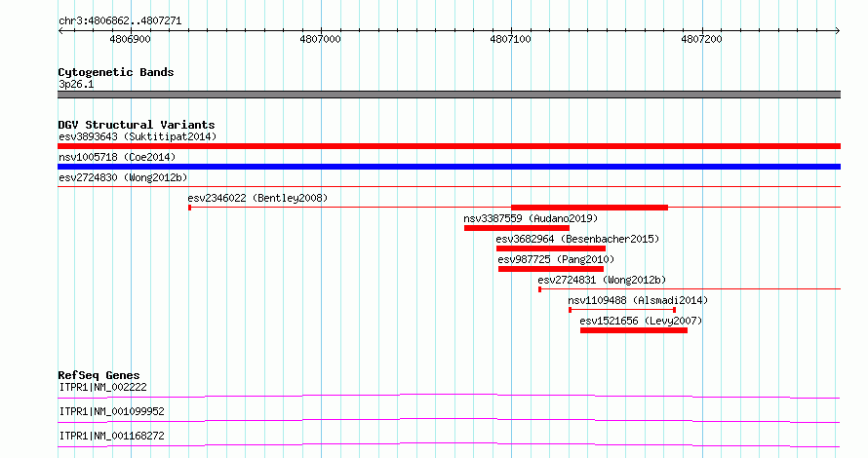Click the ITPR1|NM_001168272 gene label
The width and height of the screenshot is (868, 458).
coord(111,436)
